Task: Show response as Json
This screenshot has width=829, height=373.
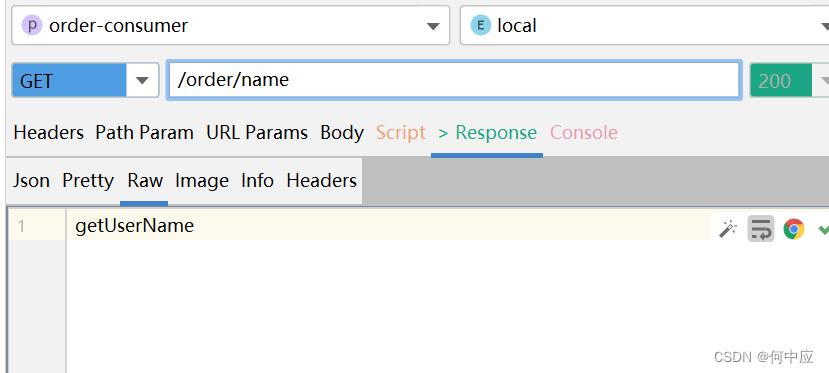Action: coord(31,181)
